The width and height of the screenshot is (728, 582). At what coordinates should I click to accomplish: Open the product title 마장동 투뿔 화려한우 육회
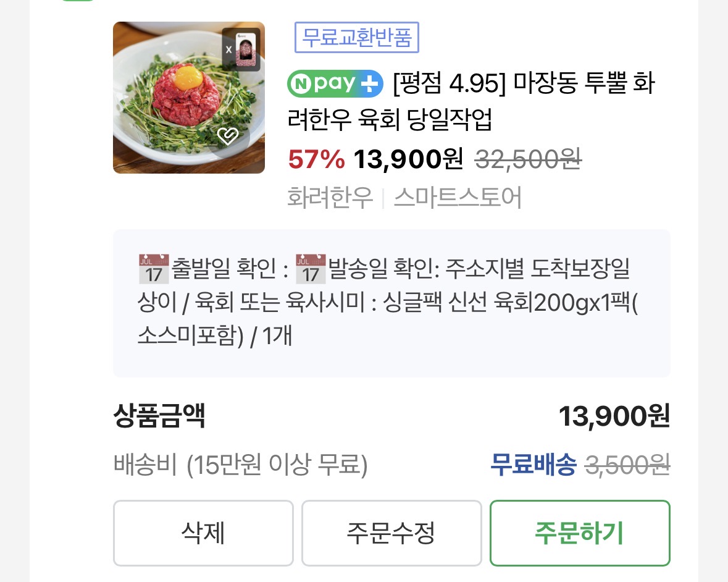click(x=469, y=102)
